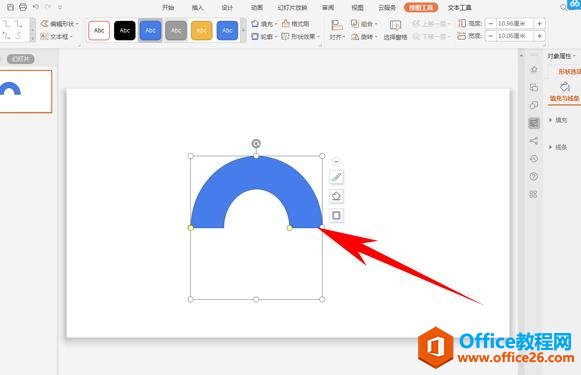Viewport: 581px width, 375px height.
Task: Click the Save icon in quick access toolbar
Action: [x=10, y=7]
